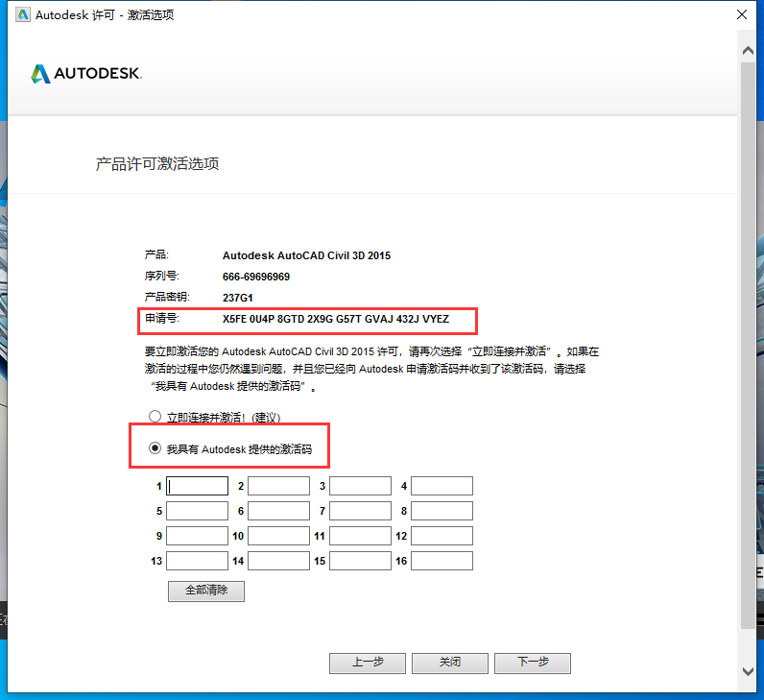Click activation code input field 4
The height and width of the screenshot is (700, 764).
pos(442,486)
